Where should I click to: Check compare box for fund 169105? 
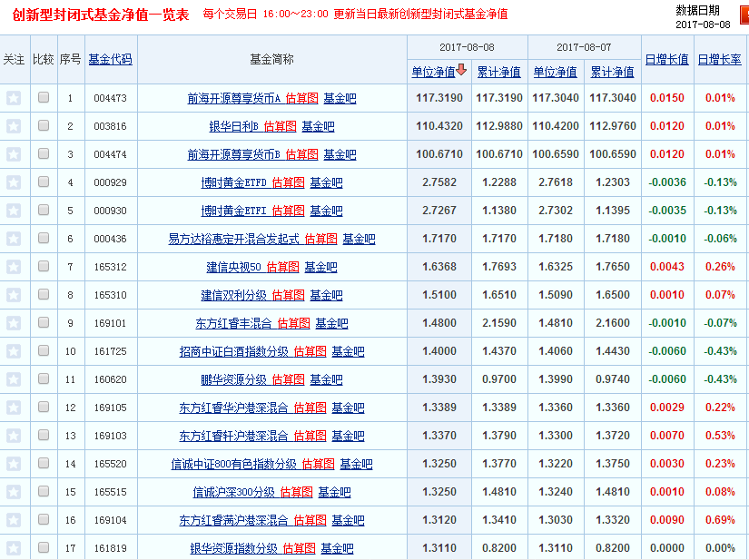44,407
